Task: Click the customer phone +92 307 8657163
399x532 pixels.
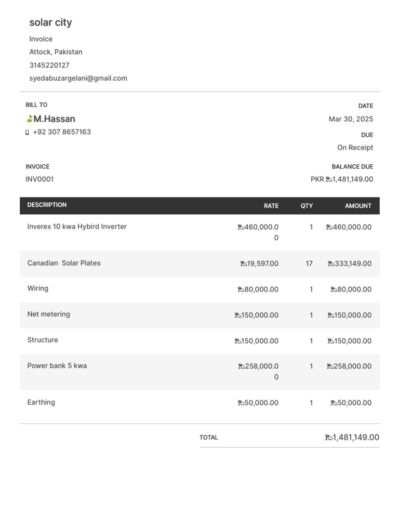Action: [62, 132]
